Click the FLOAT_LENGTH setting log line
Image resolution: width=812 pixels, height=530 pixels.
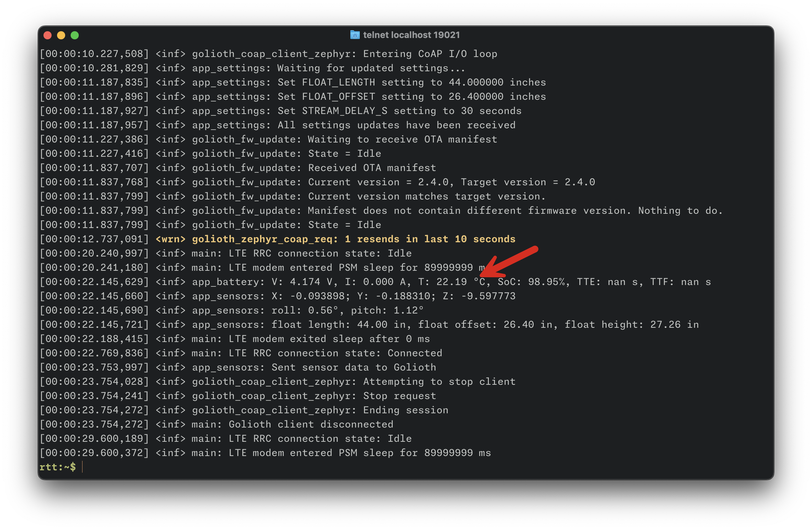coord(293,82)
